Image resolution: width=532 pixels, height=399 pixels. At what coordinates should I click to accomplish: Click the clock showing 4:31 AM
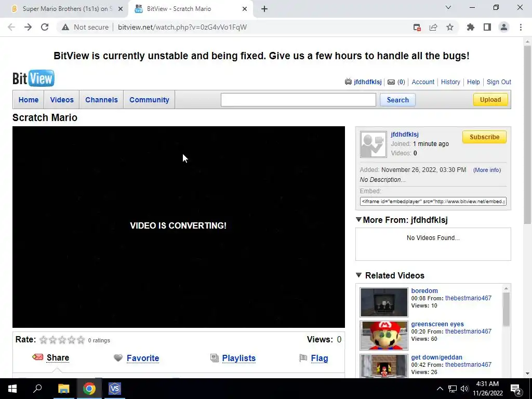click(487, 384)
